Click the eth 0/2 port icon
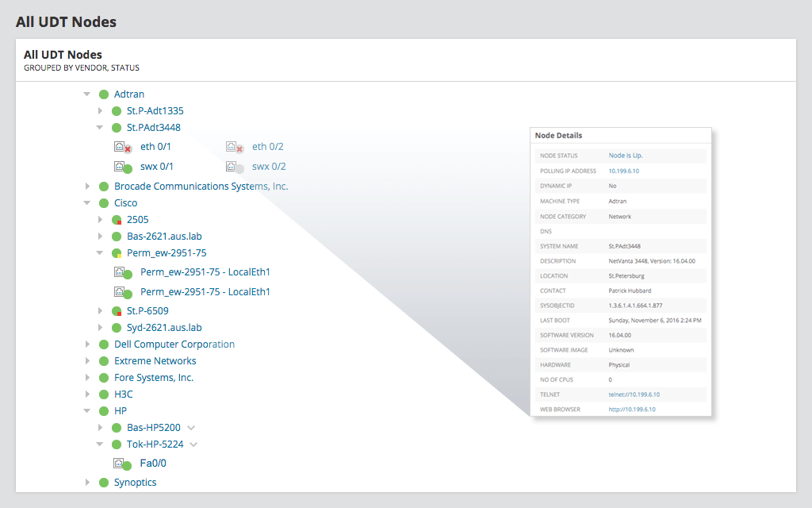This screenshot has height=508, width=812. point(234,147)
